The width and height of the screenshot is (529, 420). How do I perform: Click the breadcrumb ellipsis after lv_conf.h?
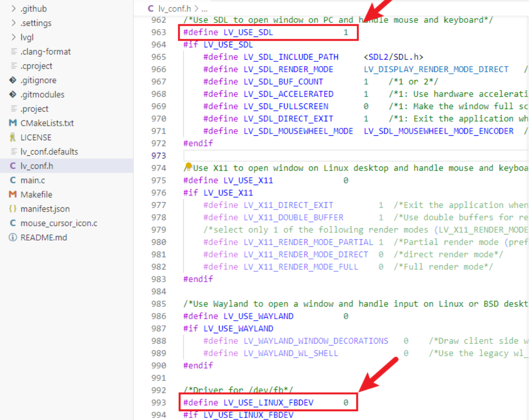tap(204, 9)
